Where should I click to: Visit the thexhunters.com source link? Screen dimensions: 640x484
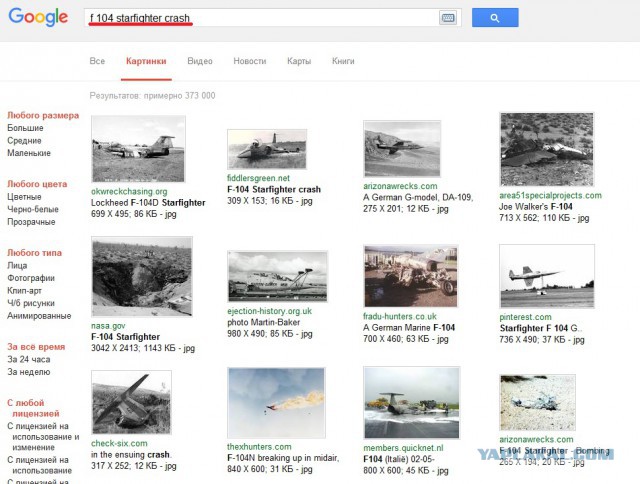259,447
